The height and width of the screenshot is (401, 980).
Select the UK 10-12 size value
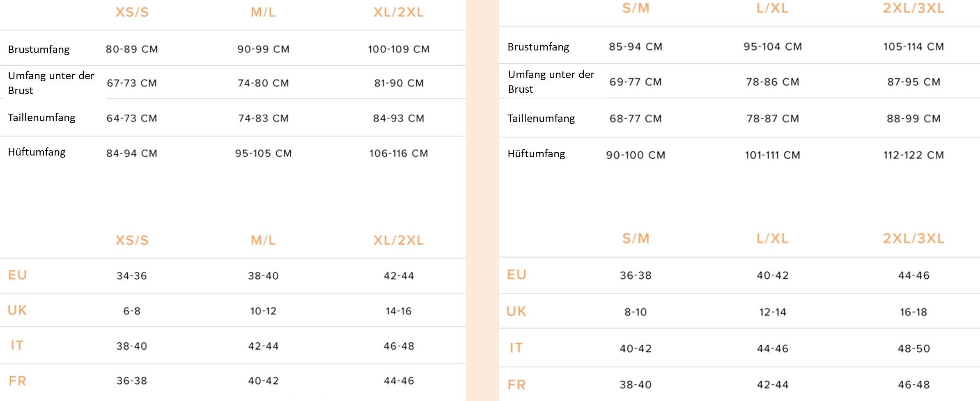263,311
